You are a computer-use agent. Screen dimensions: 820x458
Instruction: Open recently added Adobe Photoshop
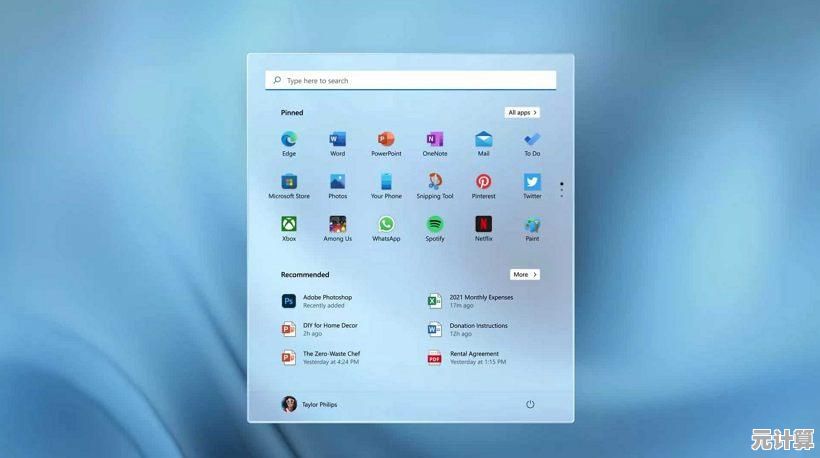317,301
